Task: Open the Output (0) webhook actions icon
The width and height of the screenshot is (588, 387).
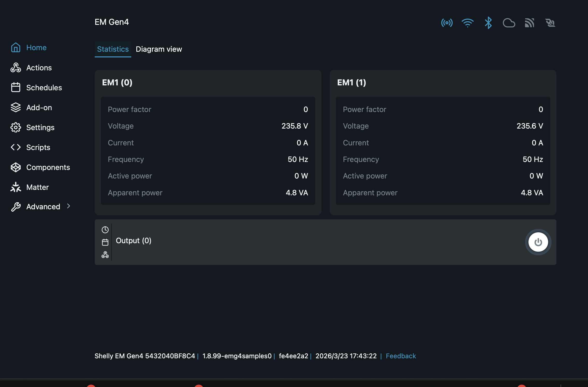Action: [x=105, y=255]
